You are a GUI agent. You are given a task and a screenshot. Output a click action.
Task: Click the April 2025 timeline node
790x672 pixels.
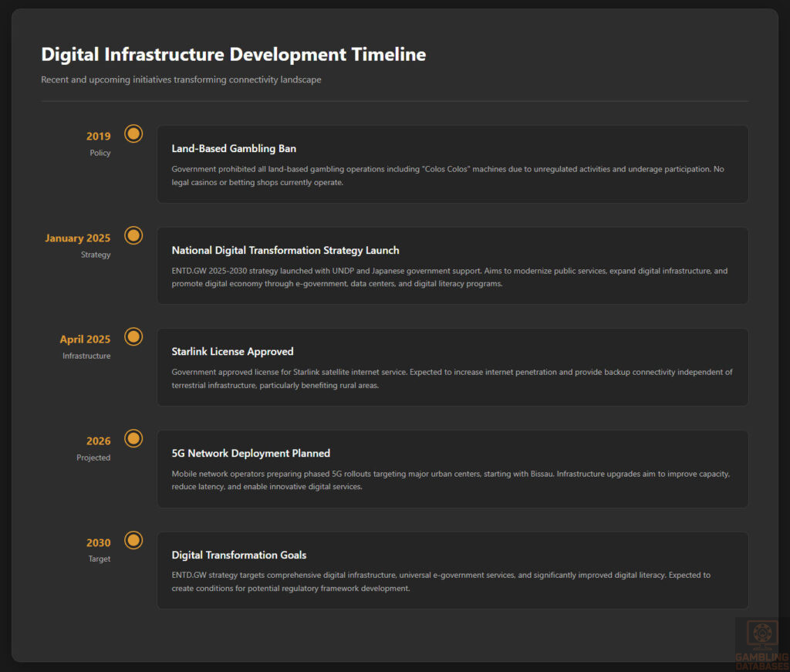tap(133, 337)
